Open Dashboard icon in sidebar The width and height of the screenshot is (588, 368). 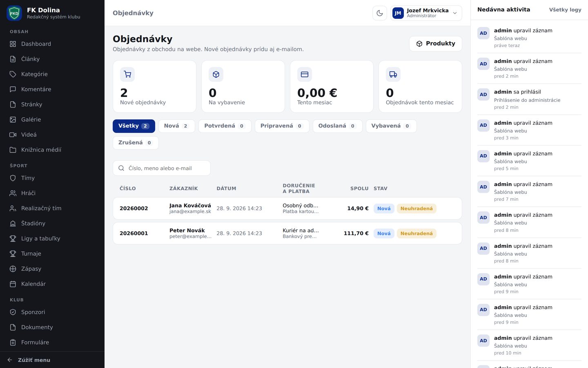13,44
